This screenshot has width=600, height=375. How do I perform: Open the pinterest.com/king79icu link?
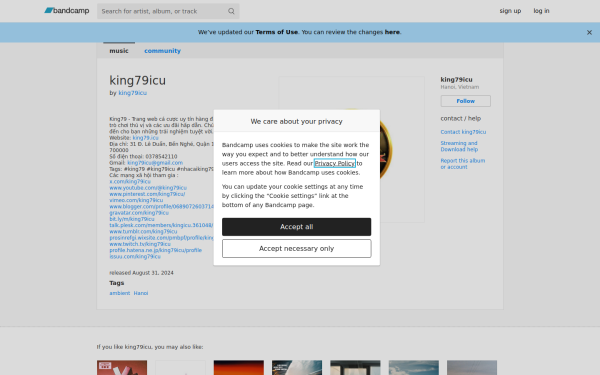pos(147,194)
